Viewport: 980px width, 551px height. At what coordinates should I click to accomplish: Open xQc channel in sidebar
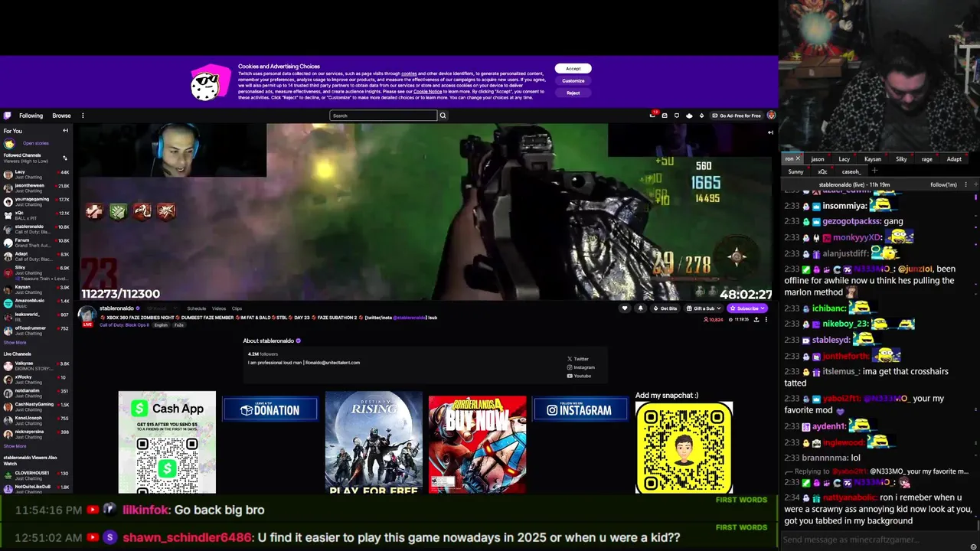[36, 215]
